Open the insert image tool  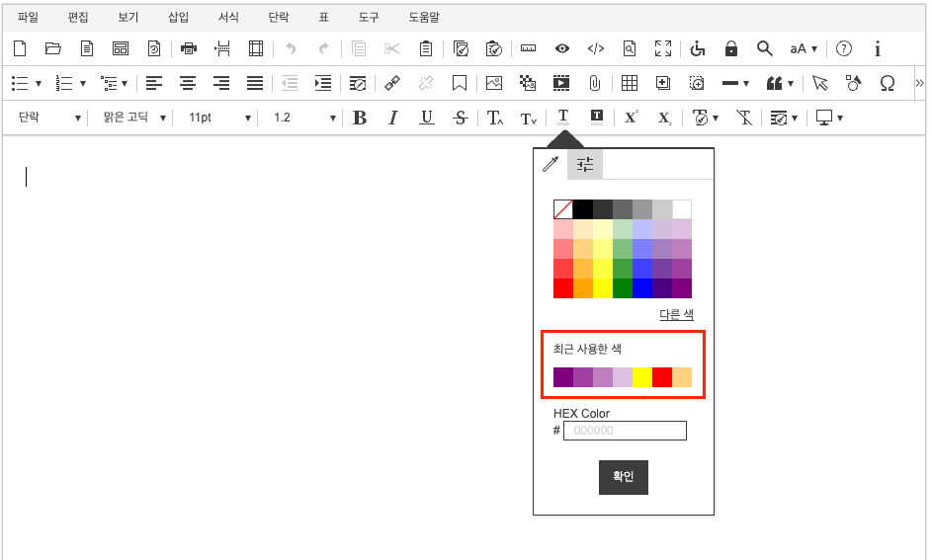(x=494, y=83)
